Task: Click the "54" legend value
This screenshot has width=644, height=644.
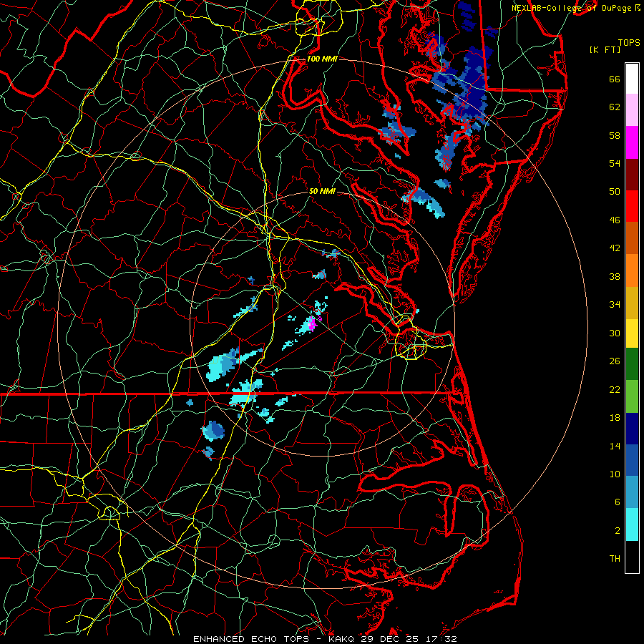Action: 615,164
